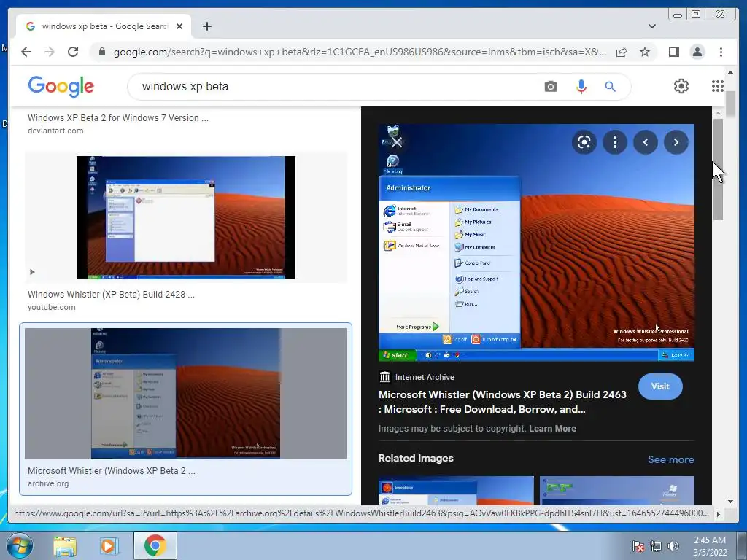The height and width of the screenshot is (560, 747).
Task: Click youtube.com source text
Action: click(52, 307)
